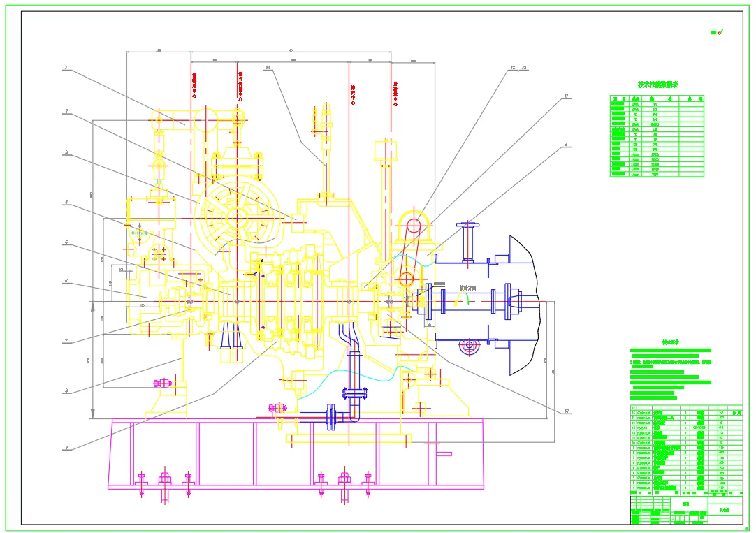Select the blue vertical inlet nozzle flange
The width and height of the screenshot is (756, 533).
[x=468, y=224]
